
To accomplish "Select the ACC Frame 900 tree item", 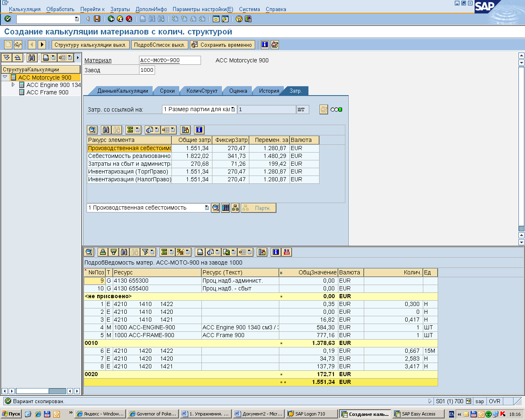I will coord(48,92).
